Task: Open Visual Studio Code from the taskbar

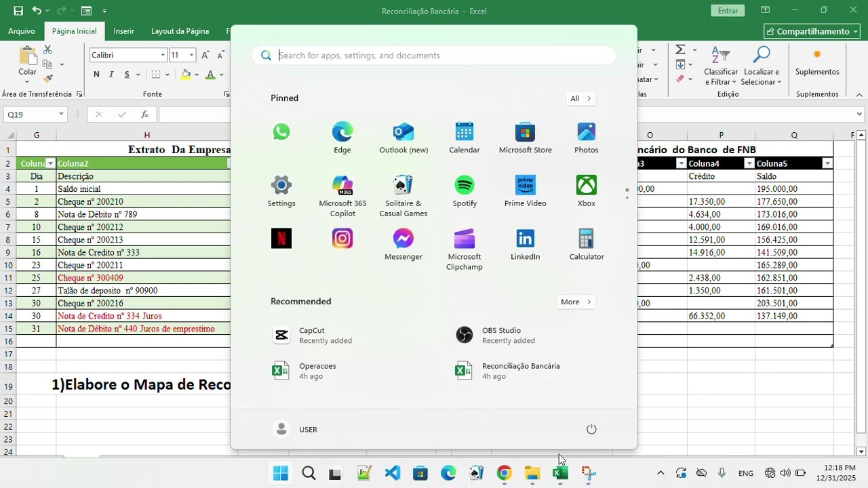Action: 393,473
